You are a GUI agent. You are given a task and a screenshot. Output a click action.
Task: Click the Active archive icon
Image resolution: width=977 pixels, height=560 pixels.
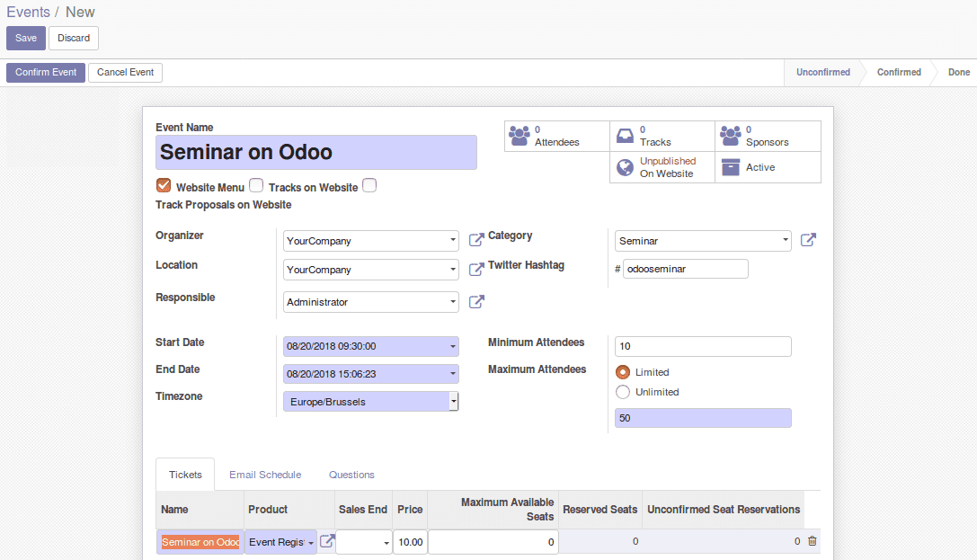(730, 167)
